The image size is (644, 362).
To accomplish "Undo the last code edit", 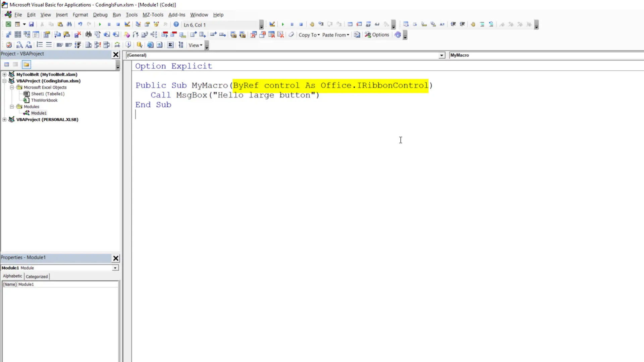I will click(79, 24).
